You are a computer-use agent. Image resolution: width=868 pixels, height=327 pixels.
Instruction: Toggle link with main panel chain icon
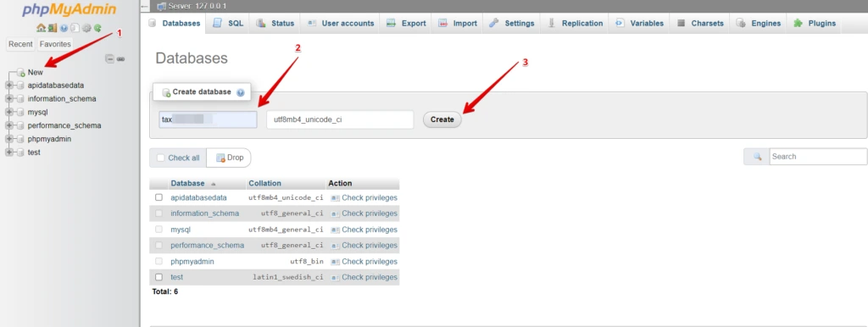tap(120, 58)
